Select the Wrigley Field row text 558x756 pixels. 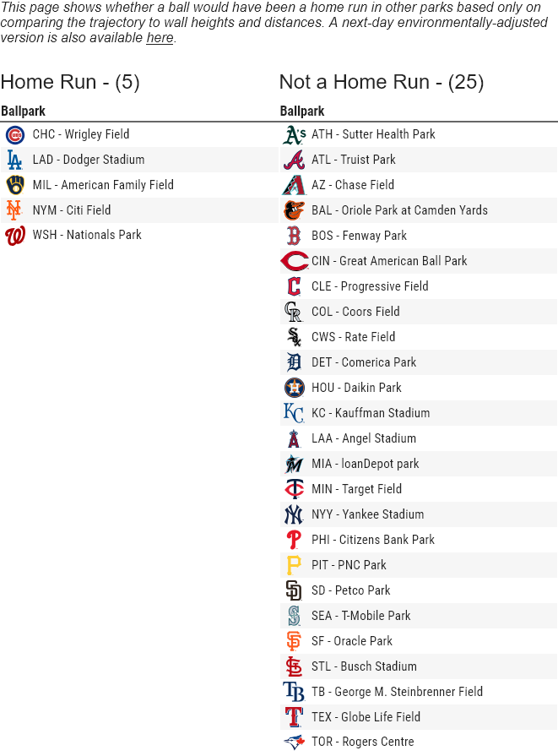pyautogui.click(x=81, y=134)
